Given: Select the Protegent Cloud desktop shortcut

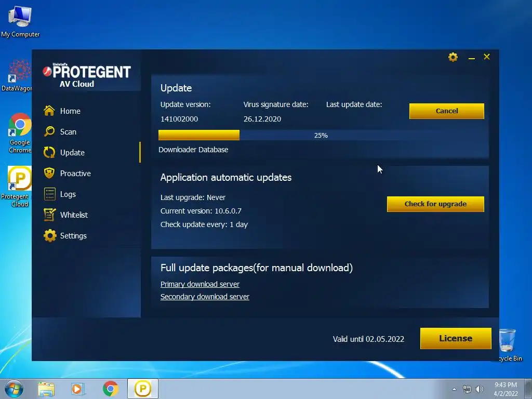Looking at the screenshot, I should point(17,187).
